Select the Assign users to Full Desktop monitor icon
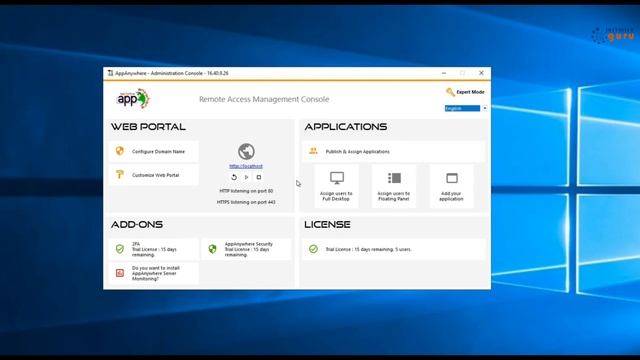 337,178
